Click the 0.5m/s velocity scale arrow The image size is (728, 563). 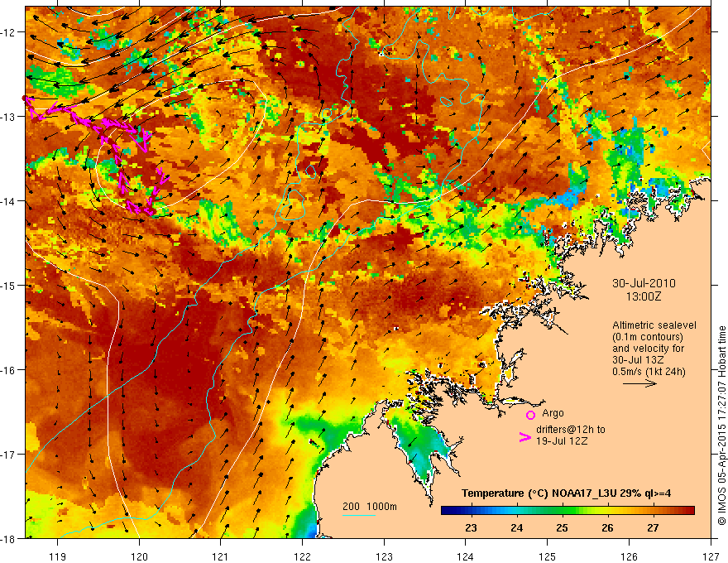pyautogui.click(x=639, y=383)
